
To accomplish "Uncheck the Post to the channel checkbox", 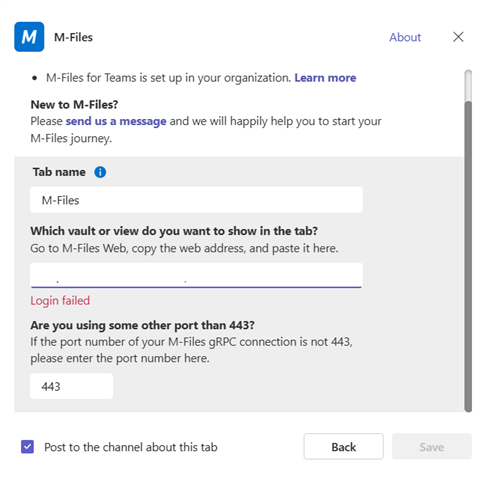I will pos(27,447).
